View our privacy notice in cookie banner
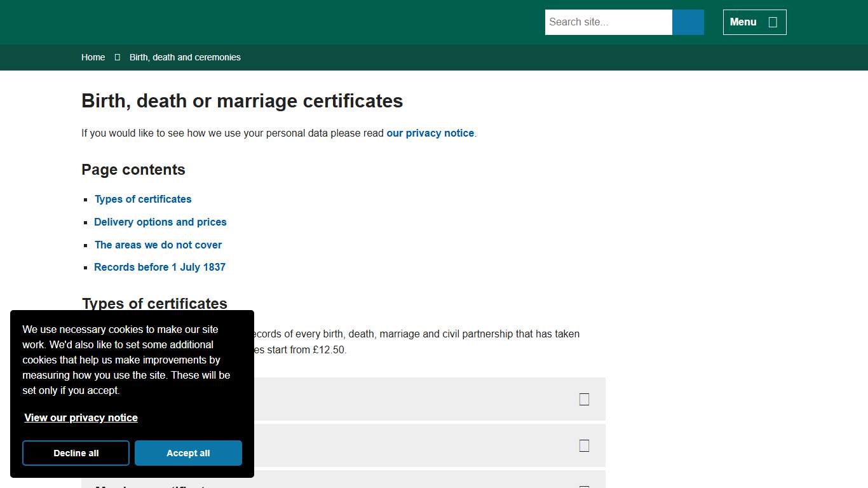Screen dimensions: 868x488 [81, 417]
